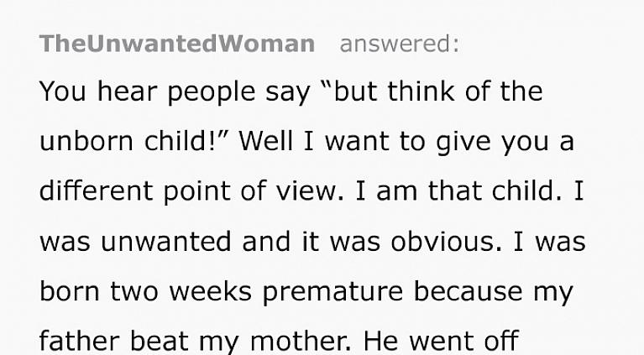Click the gray "answered:" label

point(399,44)
